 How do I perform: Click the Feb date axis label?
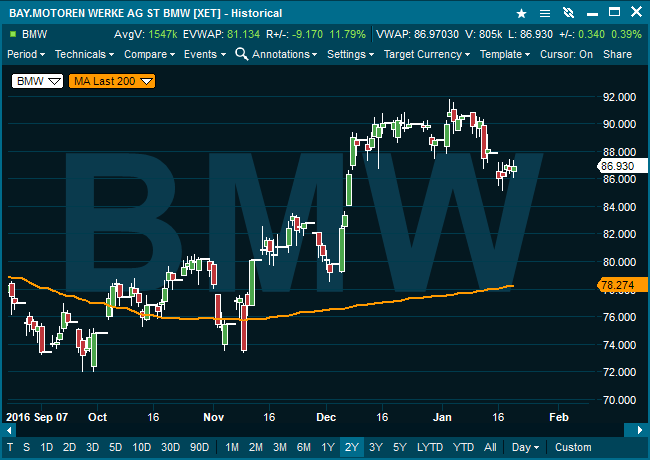pos(558,417)
